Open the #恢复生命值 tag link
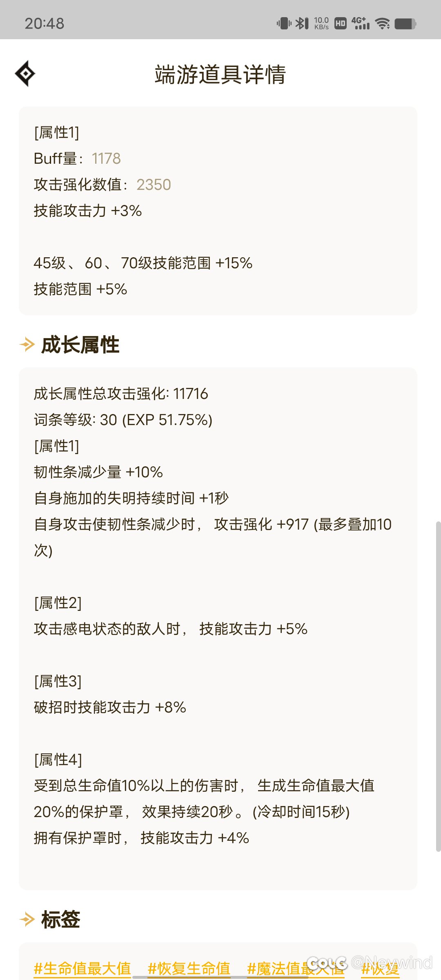 click(x=189, y=969)
